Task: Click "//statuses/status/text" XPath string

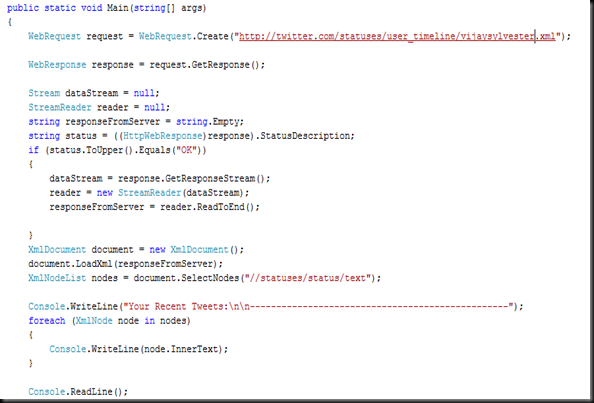Action: click(x=307, y=278)
